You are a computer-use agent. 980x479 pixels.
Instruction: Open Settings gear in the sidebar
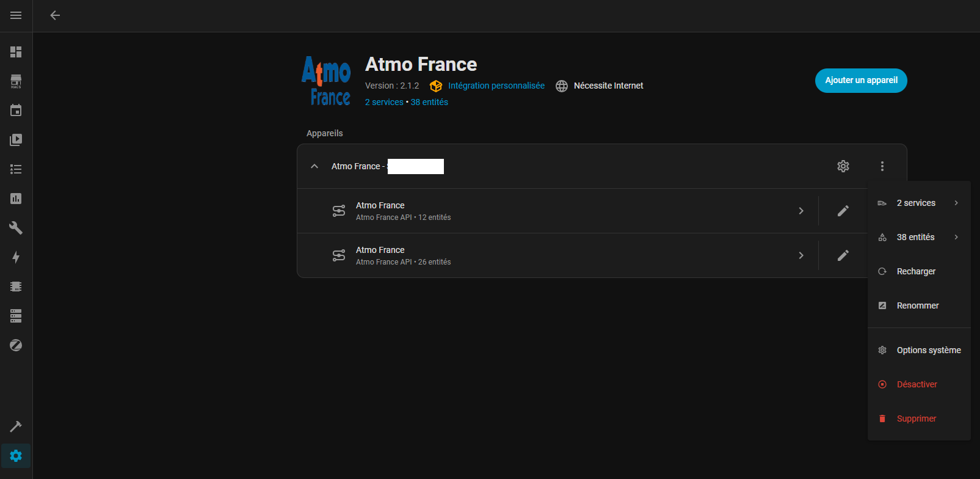coord(16,456)
